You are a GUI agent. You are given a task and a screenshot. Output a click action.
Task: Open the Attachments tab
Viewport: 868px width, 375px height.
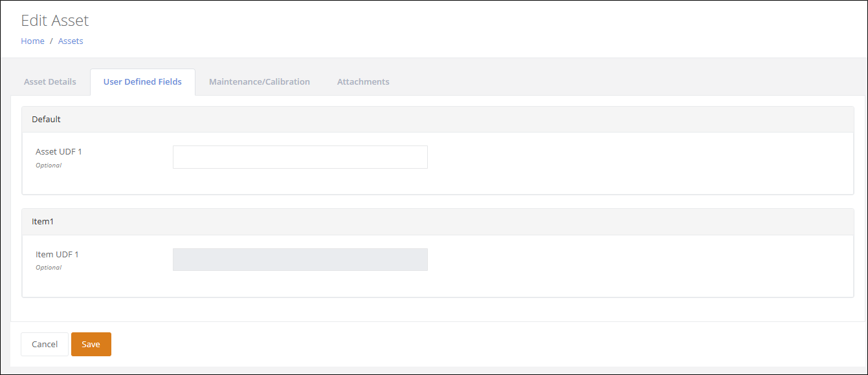pyautogui.click(x=363, y=82)
